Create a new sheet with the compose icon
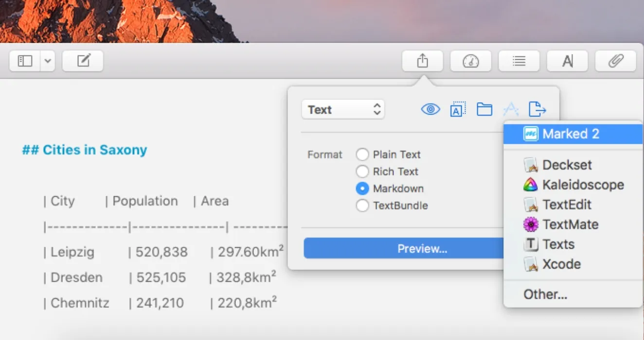 pyautogui.click(x=83, y=61)
